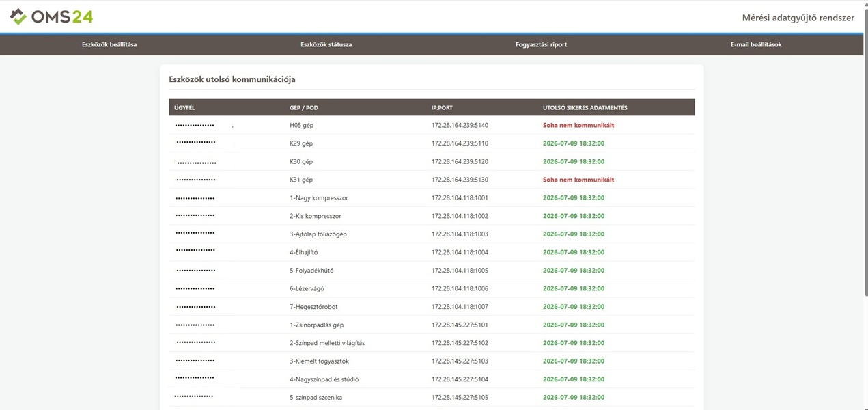Open the Eszközök beállítása menu
Image resolution: width=868 pixels, height=410 pixels.
109,44
